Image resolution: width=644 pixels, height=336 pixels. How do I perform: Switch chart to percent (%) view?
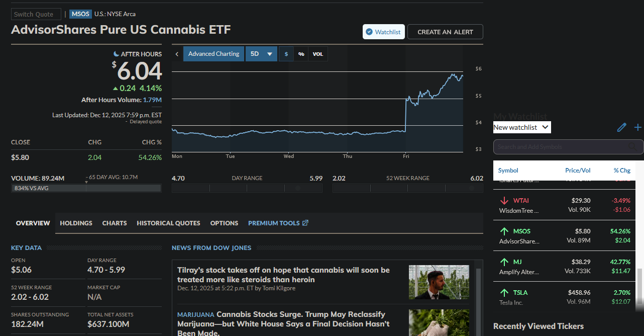301,54
